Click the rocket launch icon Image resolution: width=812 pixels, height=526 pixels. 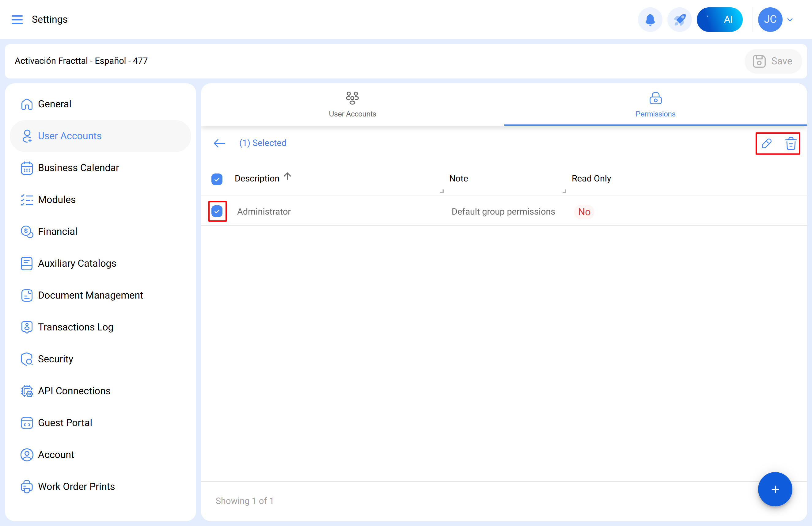point(679,19)
